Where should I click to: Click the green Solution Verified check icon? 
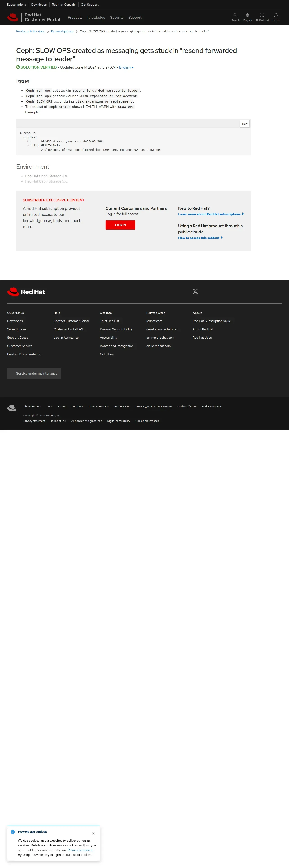pos(18,67)
